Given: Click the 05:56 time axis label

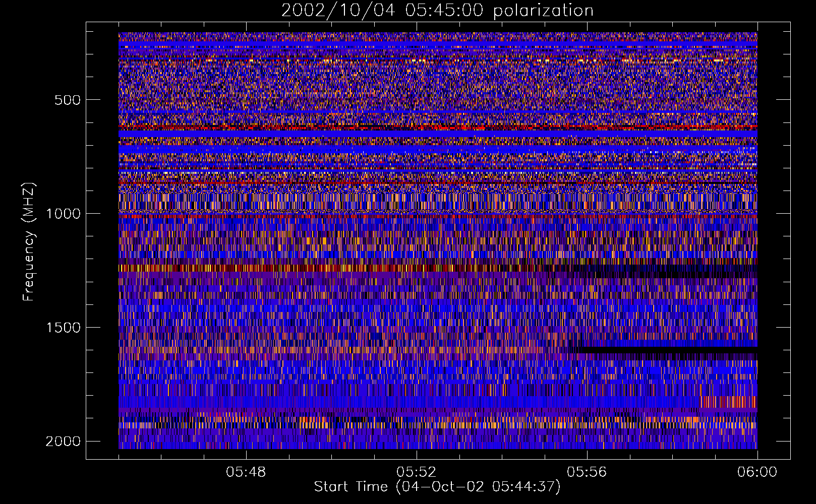Looking at the screenshot, I should pos(587,472).
